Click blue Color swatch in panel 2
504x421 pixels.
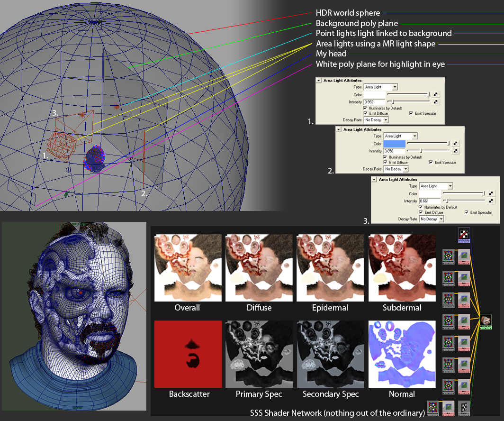point(395,144)
